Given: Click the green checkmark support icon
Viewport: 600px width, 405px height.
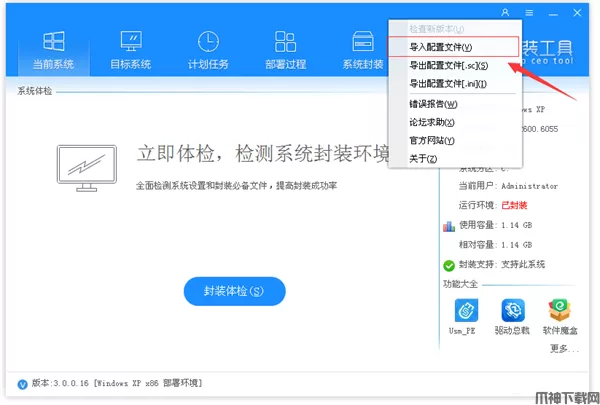Looking at the screenshot, I should (448, 265).
